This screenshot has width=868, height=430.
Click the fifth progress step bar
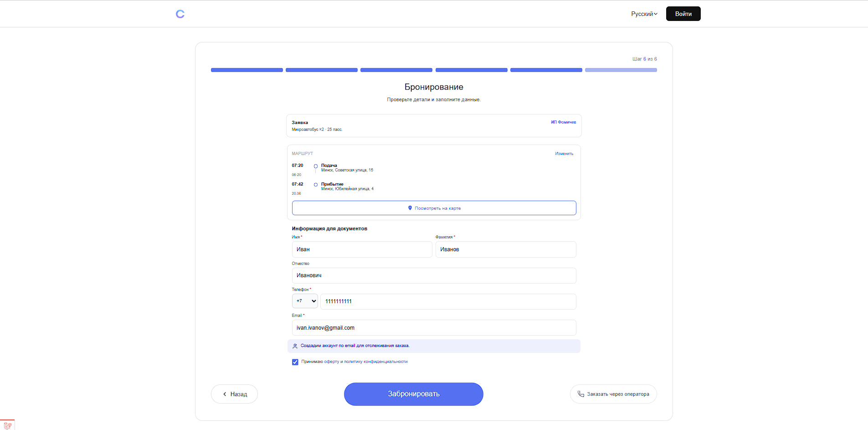(x=546, y=70)
